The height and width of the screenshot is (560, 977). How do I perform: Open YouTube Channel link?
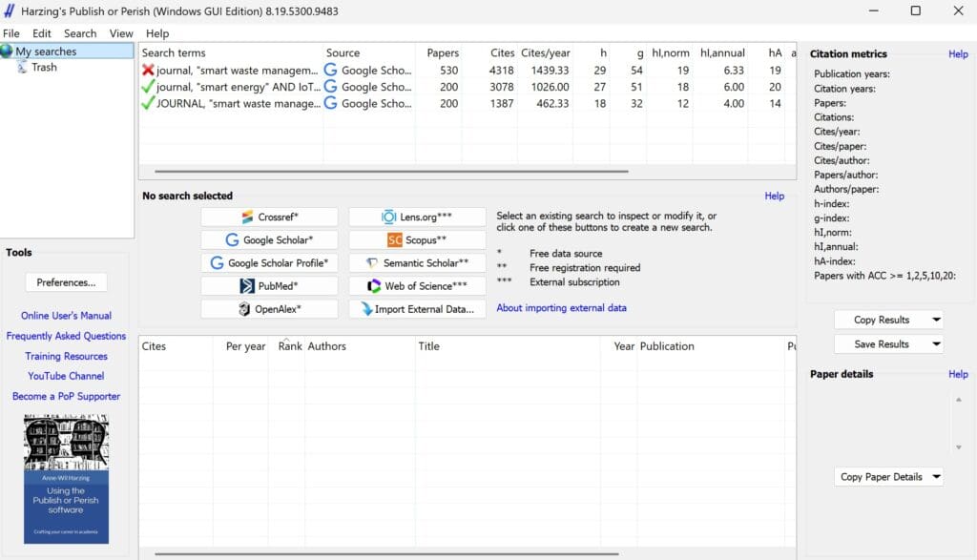point(66,376)
